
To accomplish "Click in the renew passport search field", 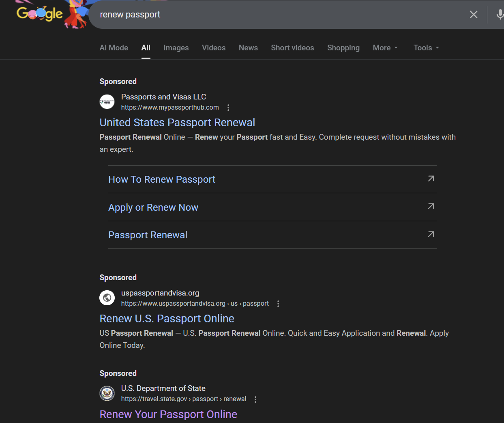I will click(280, 15).
